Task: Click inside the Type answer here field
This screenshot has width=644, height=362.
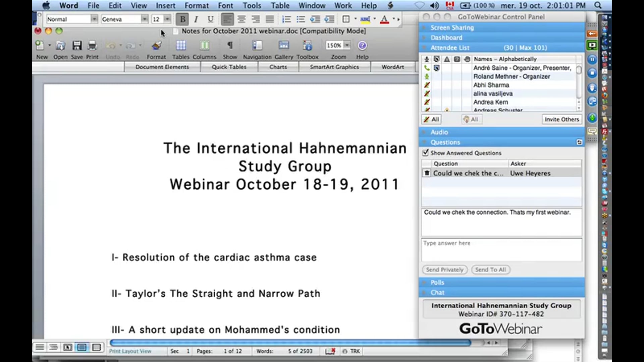Action: pyautogui.click(x=486, y=250)
